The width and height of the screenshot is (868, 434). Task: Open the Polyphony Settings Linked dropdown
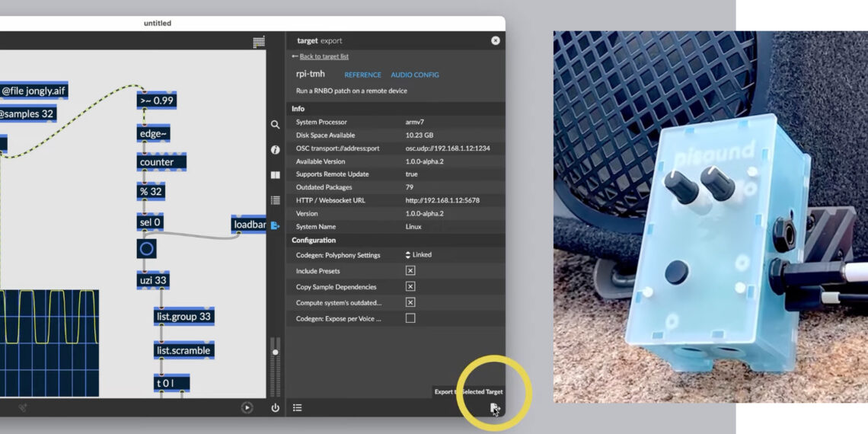click(x=419, y=255)
